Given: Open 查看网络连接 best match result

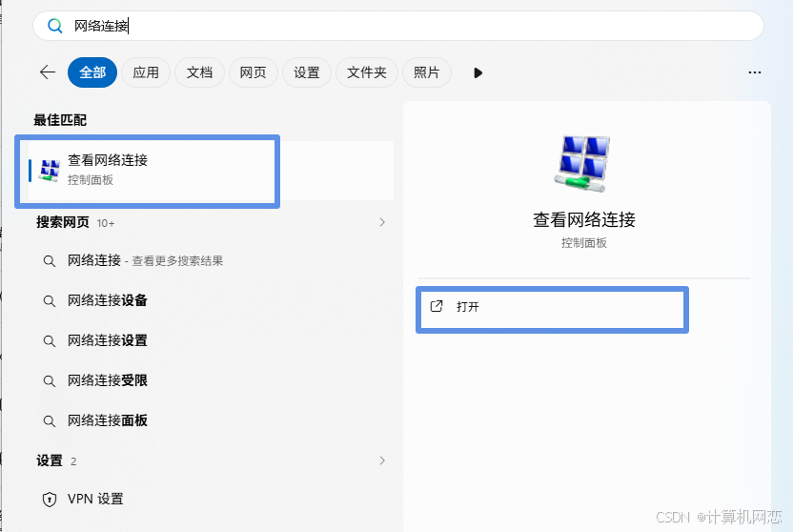Looking at the screenshot, I should (x=211, y=171).
